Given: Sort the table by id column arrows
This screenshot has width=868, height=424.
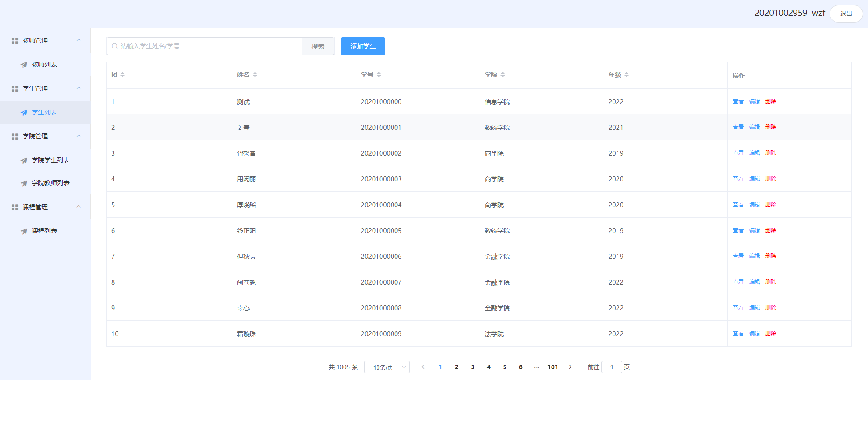Looking at the screenshot, I should [x=123, y=75].
